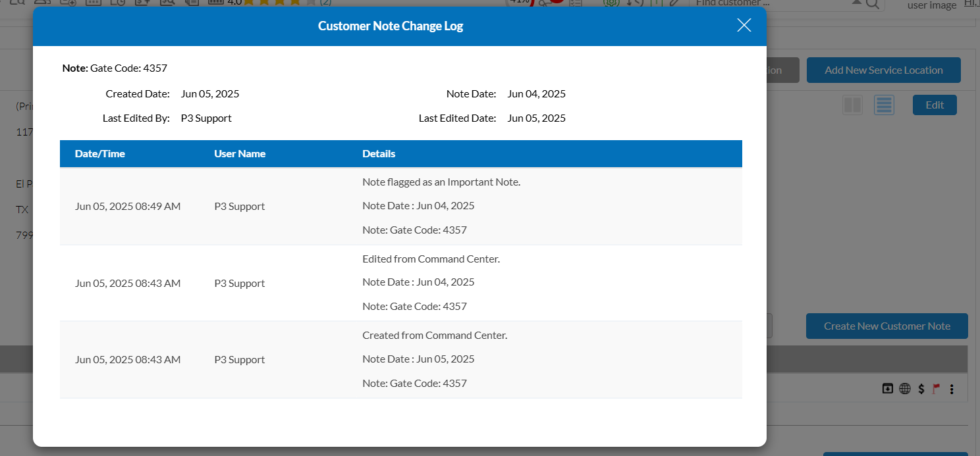Click the Add New Service Location button
The height and width of the screenshot is (456, 980).
coord(884,70)
